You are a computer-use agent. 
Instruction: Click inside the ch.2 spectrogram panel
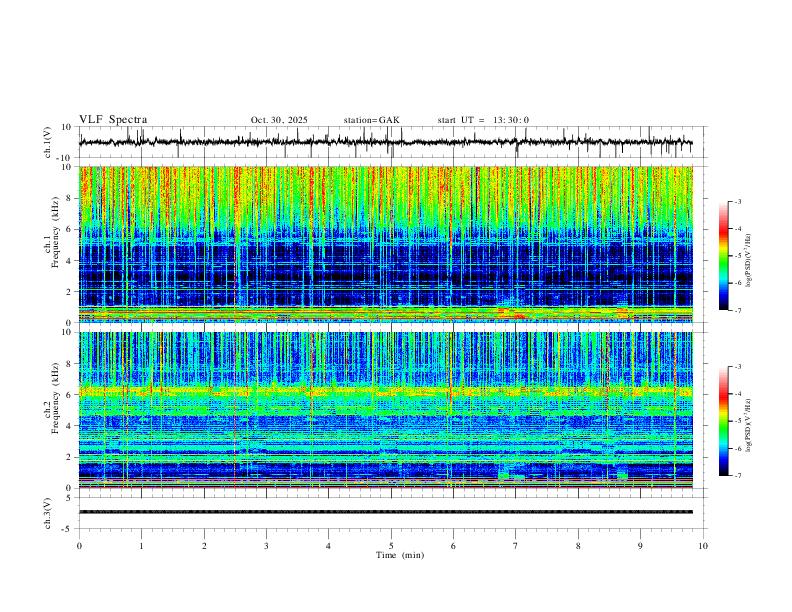pyautogui.click(x=385, y=410)
